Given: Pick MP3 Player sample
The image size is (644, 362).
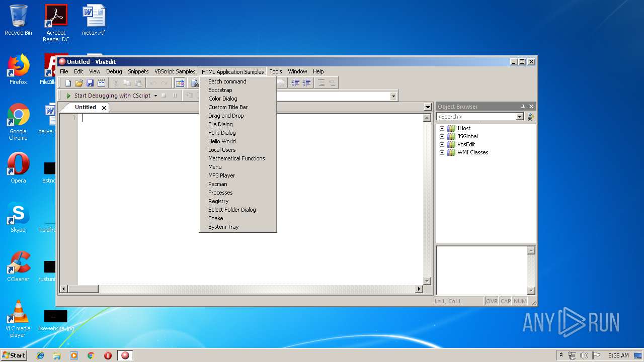Looking at the screenshot, I should (237, 175).
